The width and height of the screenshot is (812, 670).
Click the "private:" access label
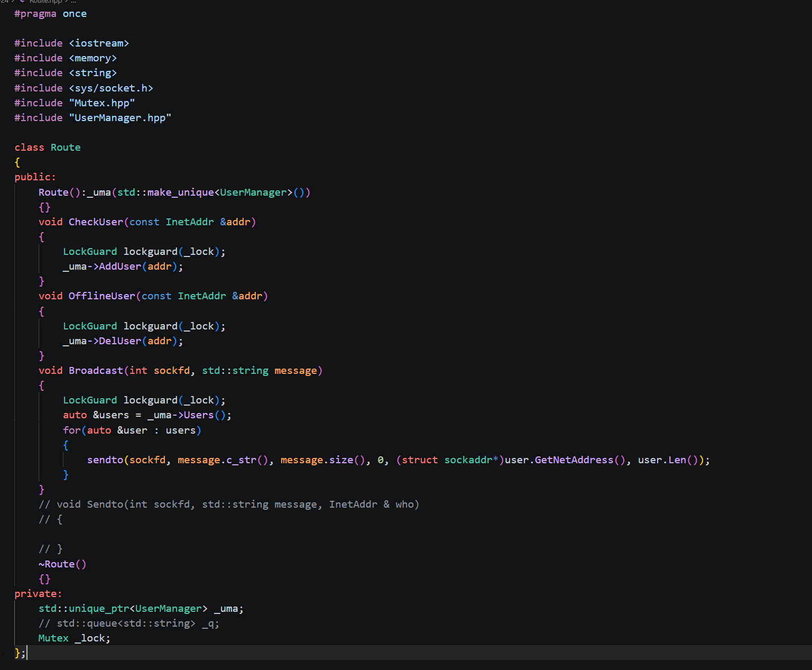pos(38,594)
